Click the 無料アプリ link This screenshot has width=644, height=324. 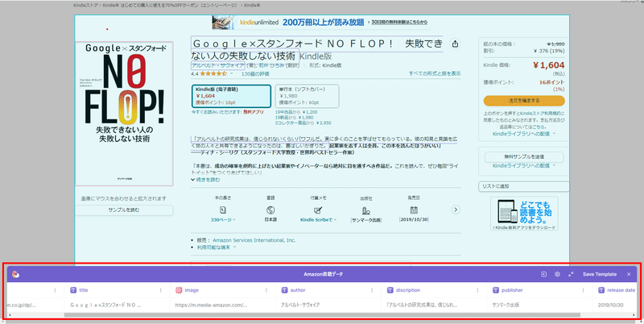click(x=254, y=112)
